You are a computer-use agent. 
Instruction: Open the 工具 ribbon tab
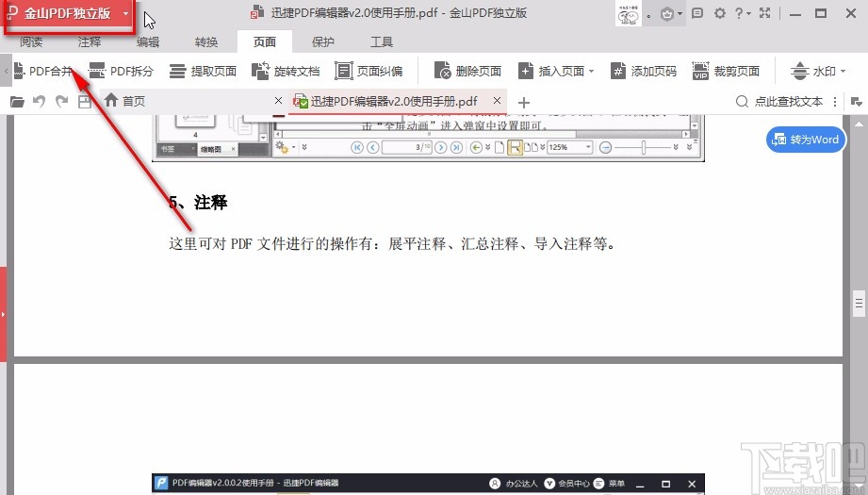click(382, 41)
